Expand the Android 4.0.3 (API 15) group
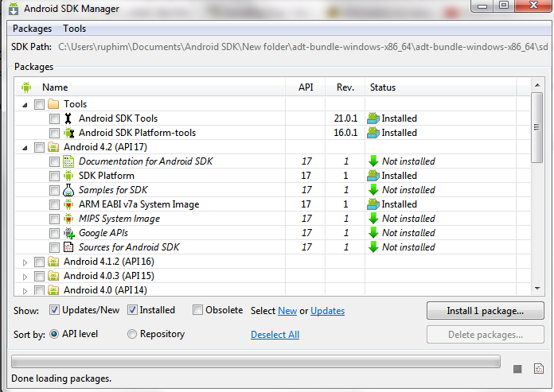 click(x=25, y=277)
